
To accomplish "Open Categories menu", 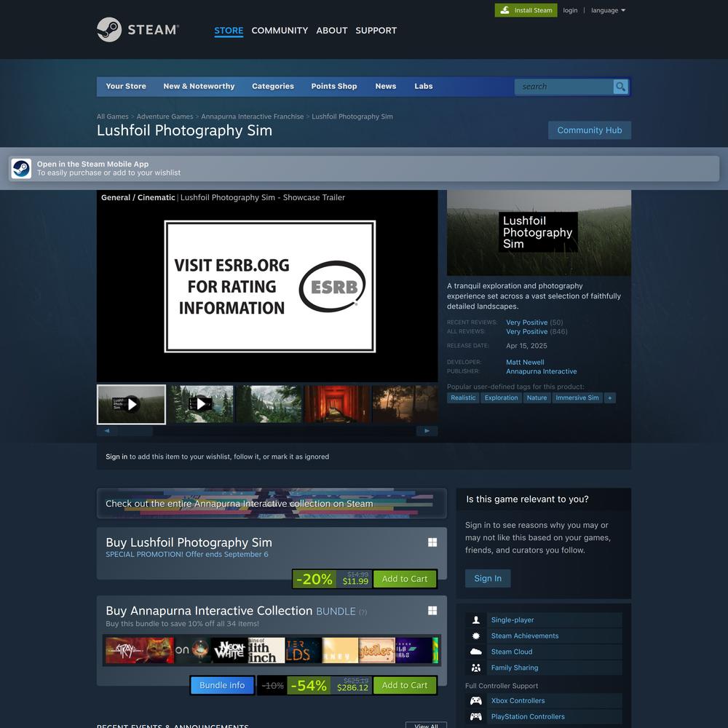I will 273,87.
